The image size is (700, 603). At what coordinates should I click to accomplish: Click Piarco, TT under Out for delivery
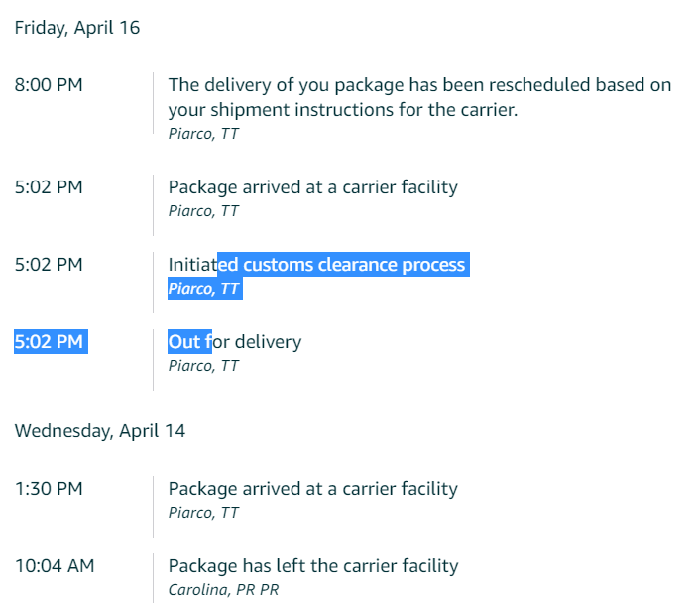(203, 365)
